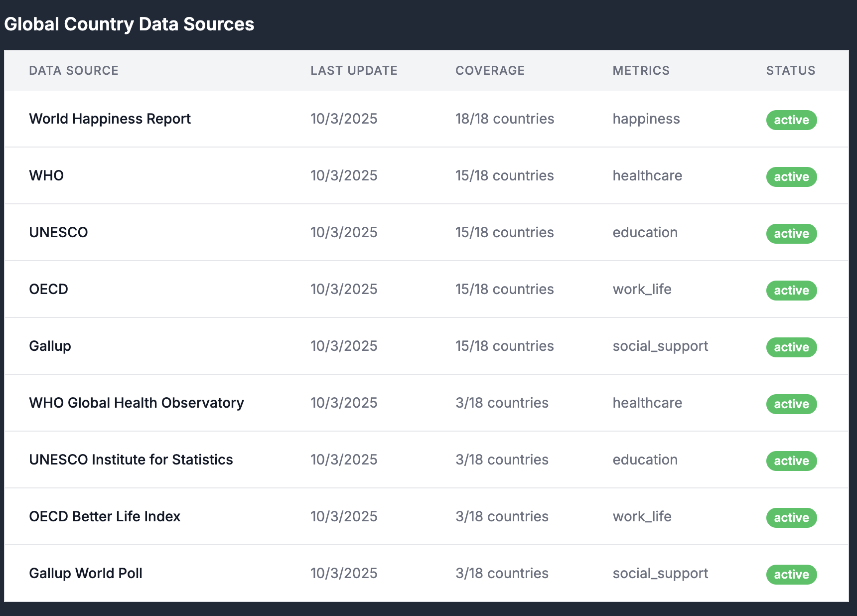The height and width of the screenshot is (616, 857).
Task: Click the happiness metric cell
Action: tap(646, 119)
